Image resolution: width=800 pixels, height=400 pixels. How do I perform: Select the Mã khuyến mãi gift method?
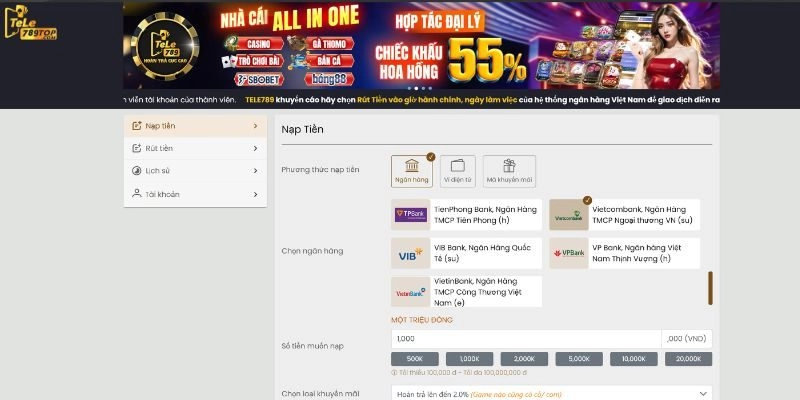pos(509,171)
